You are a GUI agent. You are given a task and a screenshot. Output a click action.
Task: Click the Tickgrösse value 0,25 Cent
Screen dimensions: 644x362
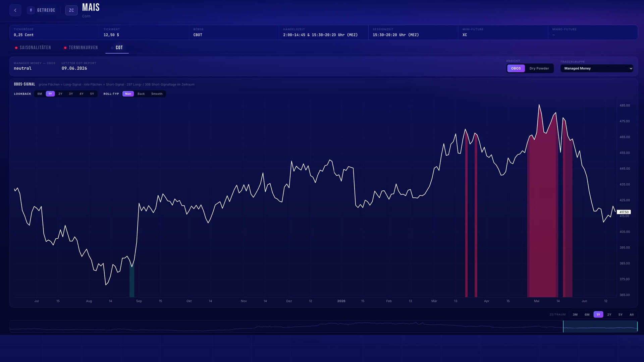(x=23, y=35)
